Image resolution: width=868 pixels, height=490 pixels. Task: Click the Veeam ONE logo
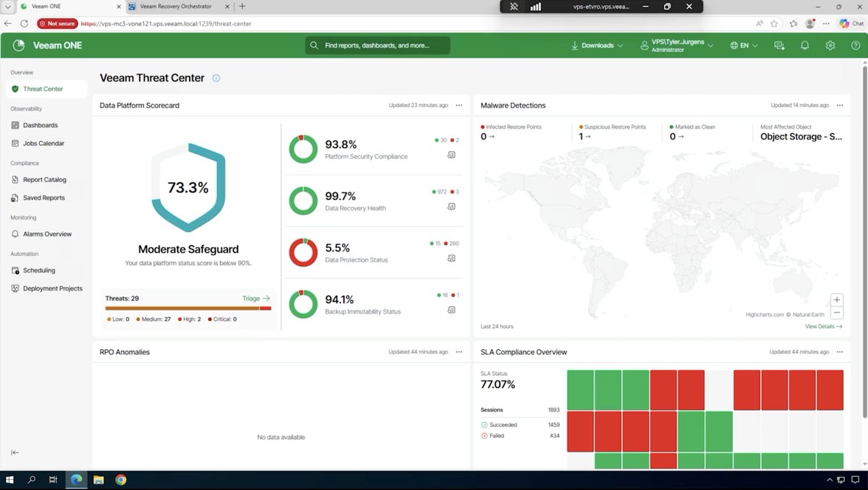[x=48, y=45]
